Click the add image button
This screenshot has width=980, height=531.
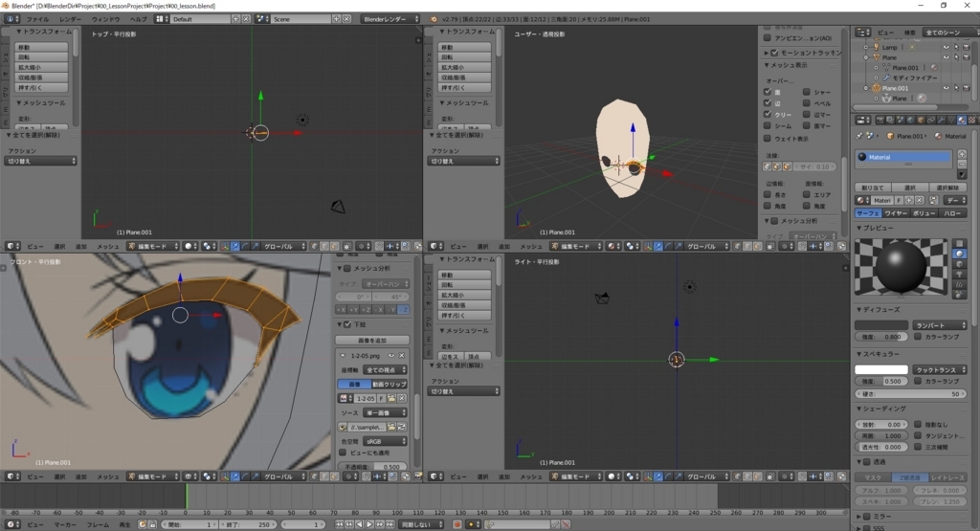(372, 341)
